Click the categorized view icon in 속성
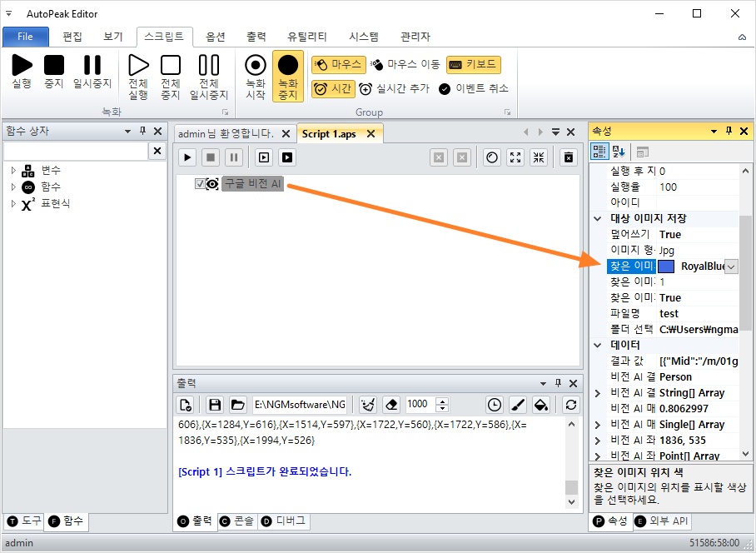Screen dimensions: 756x553 tap(599, 152)
